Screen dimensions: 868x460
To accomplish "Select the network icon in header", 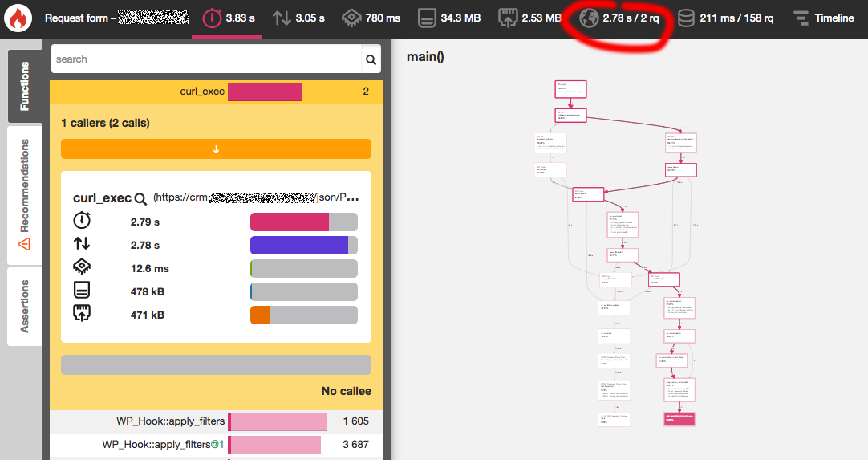I will 508,18.
